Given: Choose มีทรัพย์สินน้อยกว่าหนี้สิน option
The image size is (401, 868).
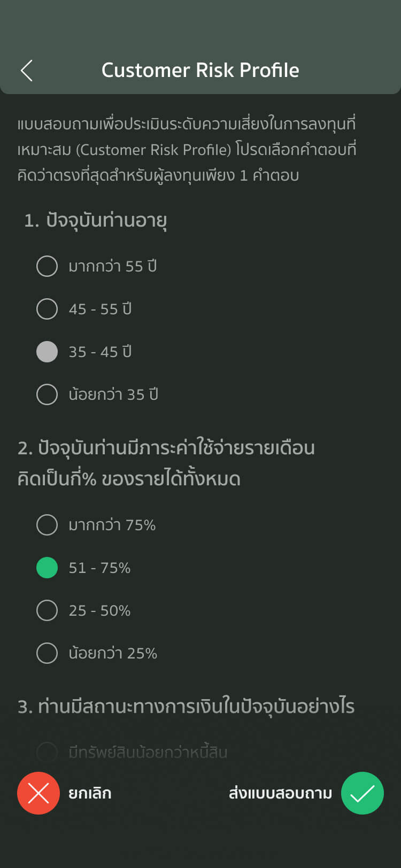Looking at the screenshot, I should [x=47, y=752].
